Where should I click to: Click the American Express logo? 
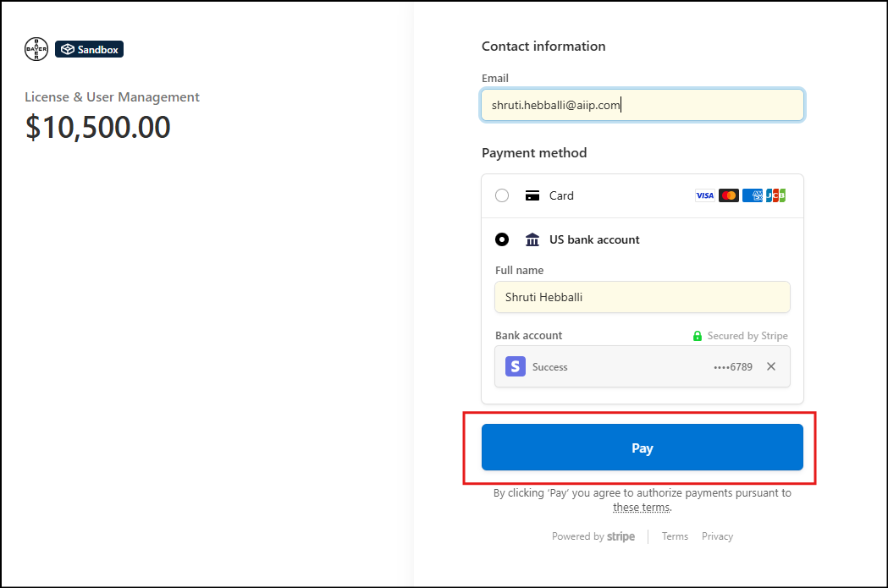tap(753, 195)
